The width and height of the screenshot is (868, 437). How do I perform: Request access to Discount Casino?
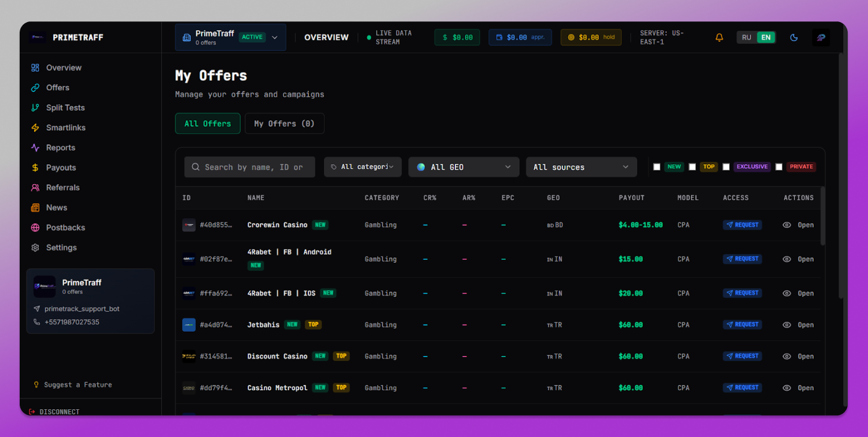(742, 356)
